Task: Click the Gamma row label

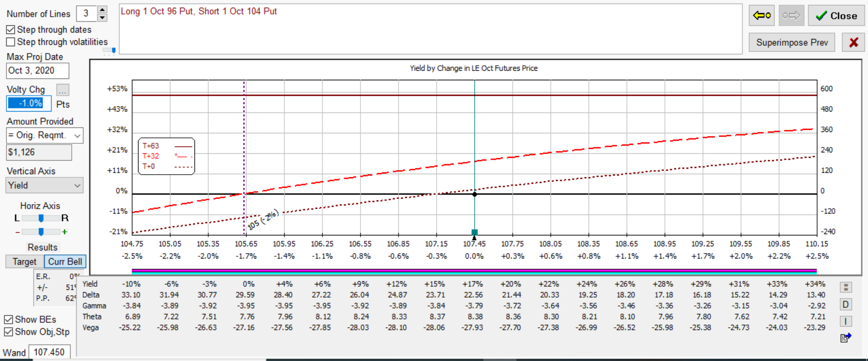Action: pyautogui.click(x=94, y=306)
